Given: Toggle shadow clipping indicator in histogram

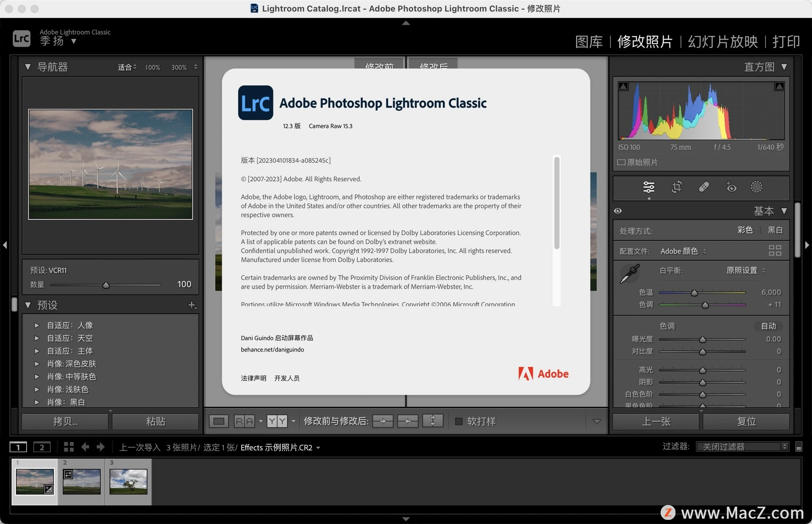Looking at the screenshot, I should pos(623,86).
